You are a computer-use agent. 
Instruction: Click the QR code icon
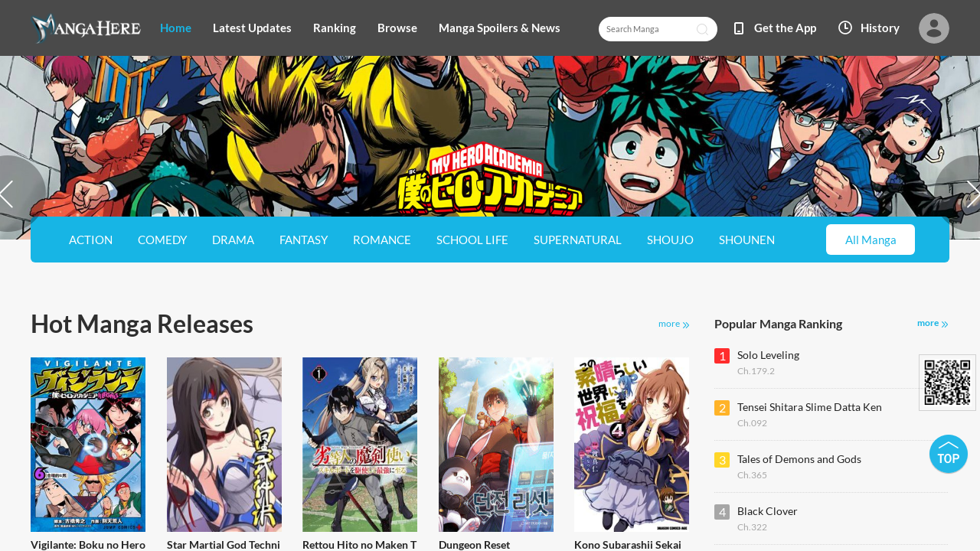click(x=947, y=383)
